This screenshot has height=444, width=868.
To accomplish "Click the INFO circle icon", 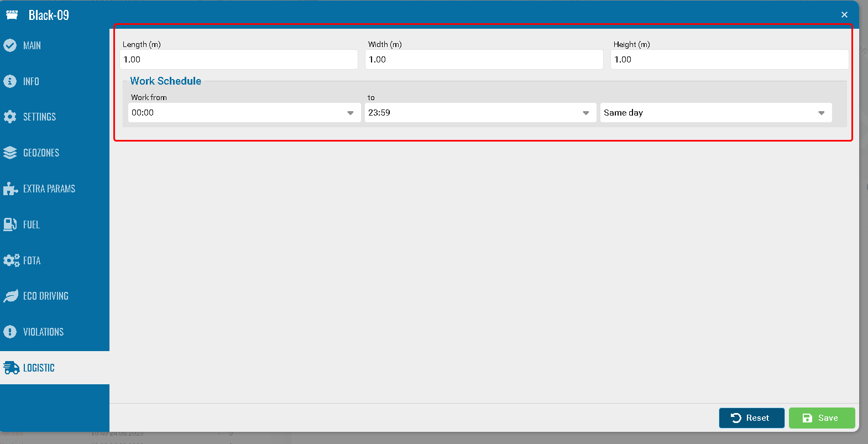I will click(x=10, y=81).
